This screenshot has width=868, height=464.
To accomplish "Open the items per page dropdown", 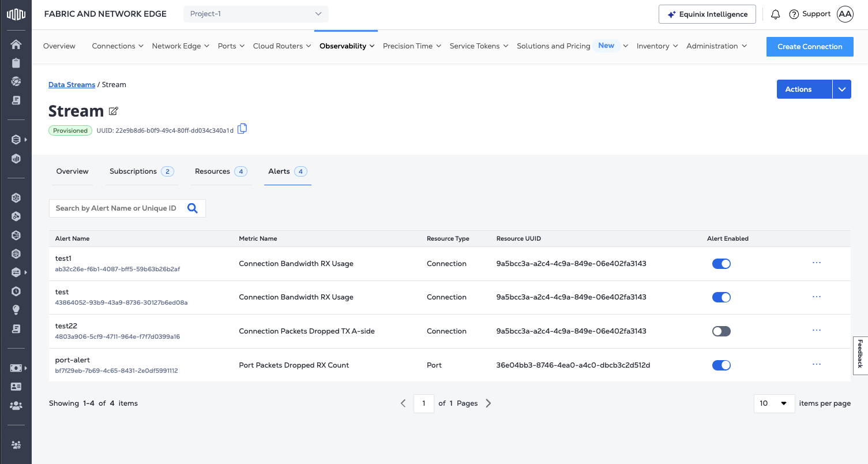I will (x=773, y=403).
